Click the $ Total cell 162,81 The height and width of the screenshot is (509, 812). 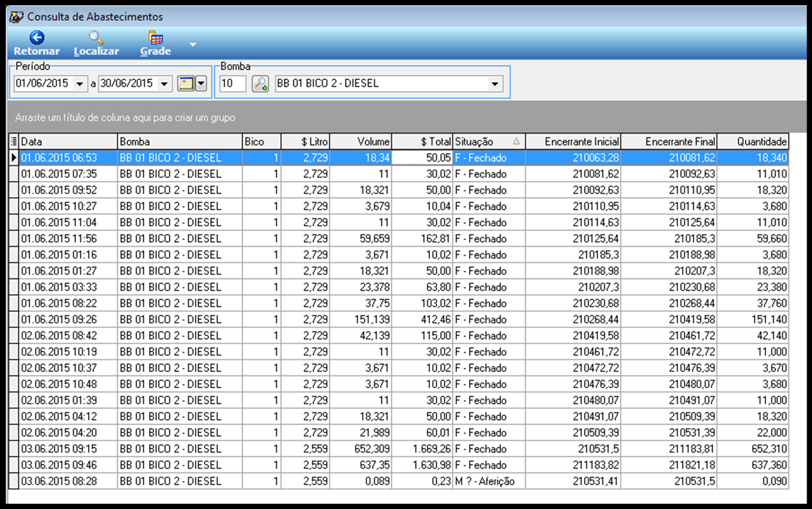click(422, 239)
